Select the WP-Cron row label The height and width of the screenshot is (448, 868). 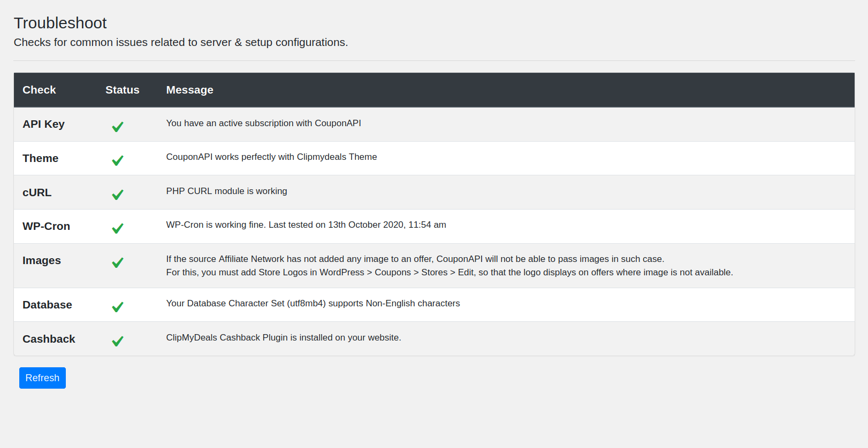[46, 226]
